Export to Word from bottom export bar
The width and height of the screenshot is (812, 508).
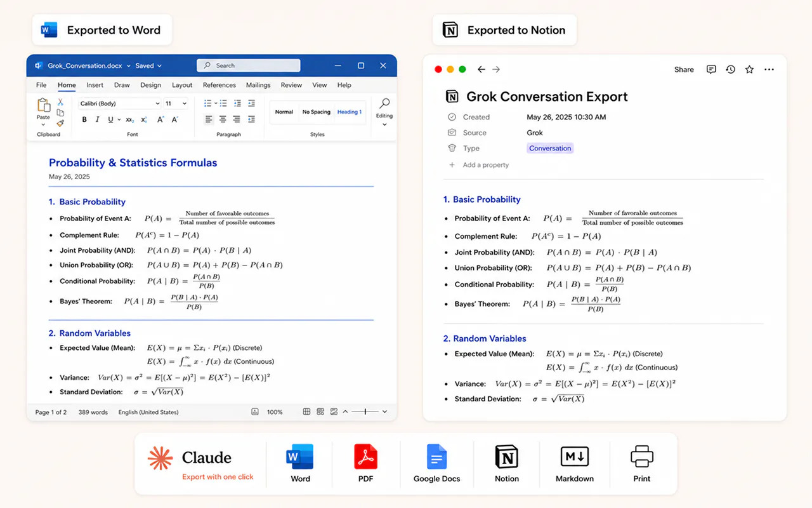point(300,464)
